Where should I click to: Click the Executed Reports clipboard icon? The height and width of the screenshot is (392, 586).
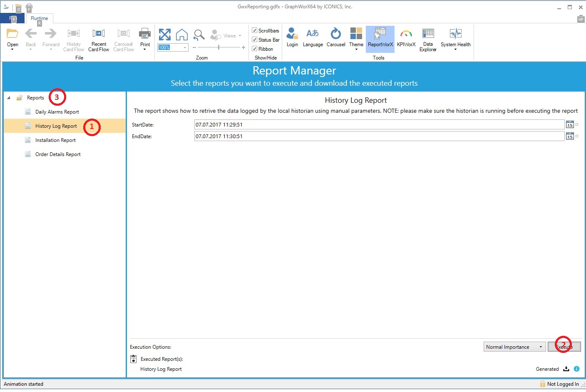coord(134,359)
